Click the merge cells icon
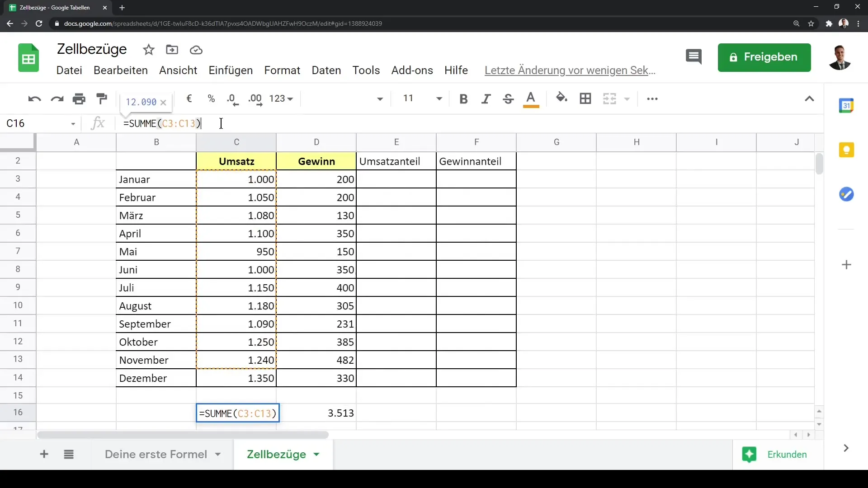The image size is (868, 488). pyautogui.click(x=609, y=99)
